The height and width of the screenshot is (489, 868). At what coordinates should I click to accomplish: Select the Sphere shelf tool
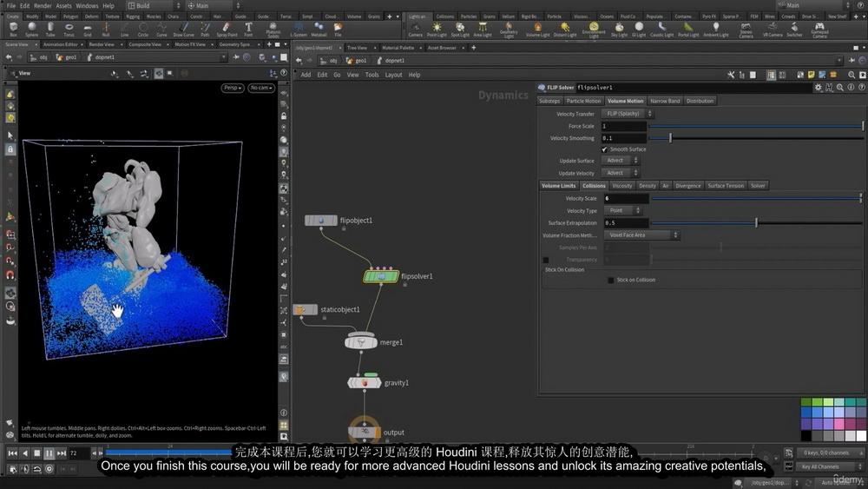click(x=31, y=30)
